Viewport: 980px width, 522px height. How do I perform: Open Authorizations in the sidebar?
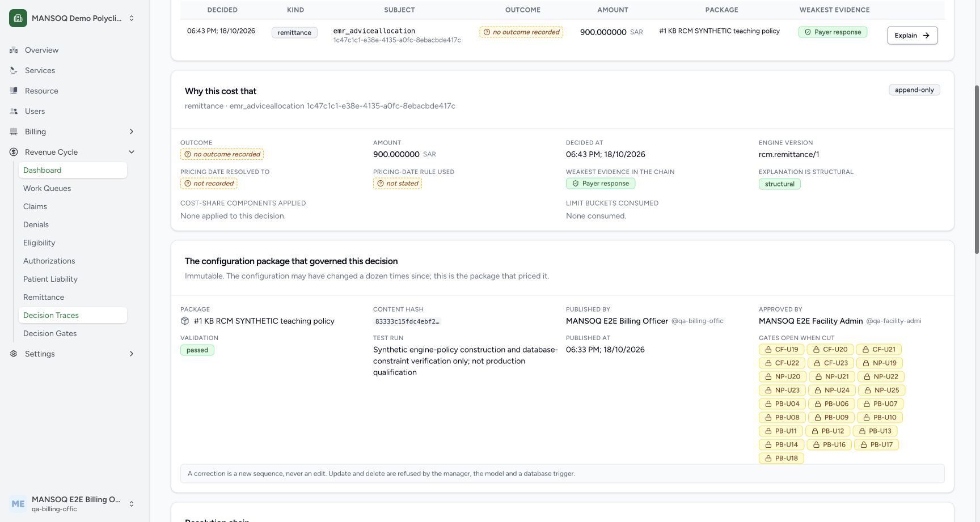coord(73,261)
